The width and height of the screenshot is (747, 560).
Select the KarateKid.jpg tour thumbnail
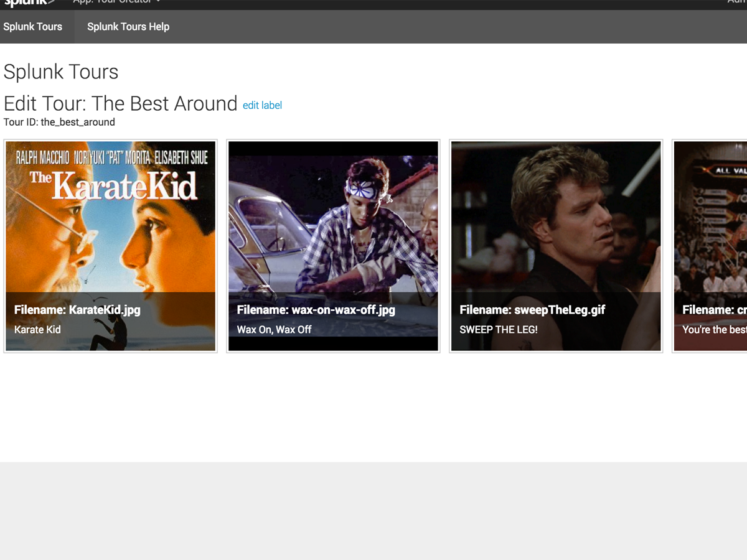point(111,246)
